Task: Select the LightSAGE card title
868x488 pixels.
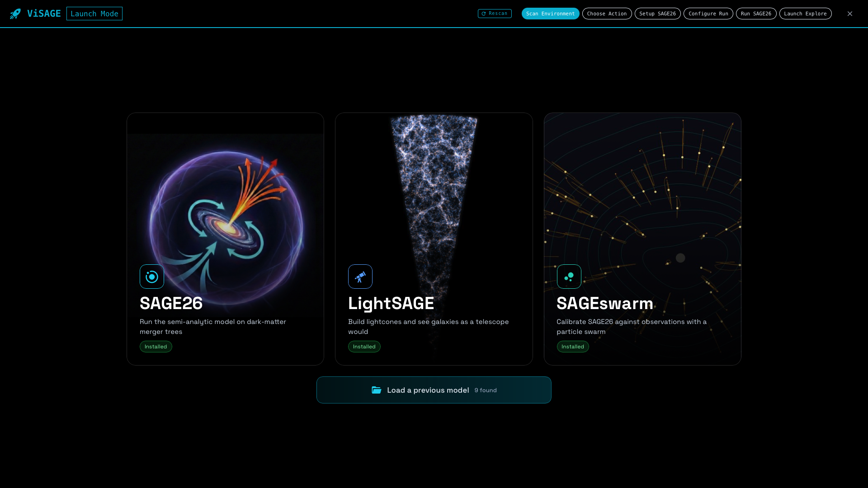Action: coord(391,303)
